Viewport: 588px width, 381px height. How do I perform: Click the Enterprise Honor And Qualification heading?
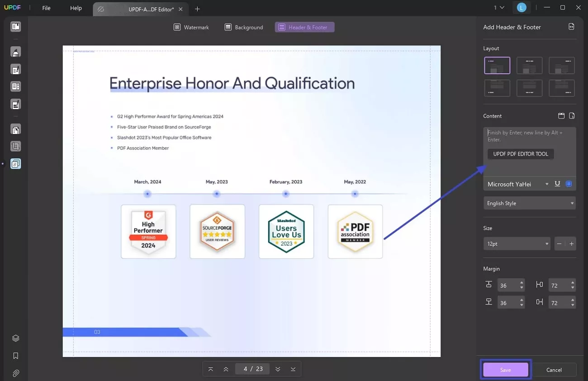(232, 83)
